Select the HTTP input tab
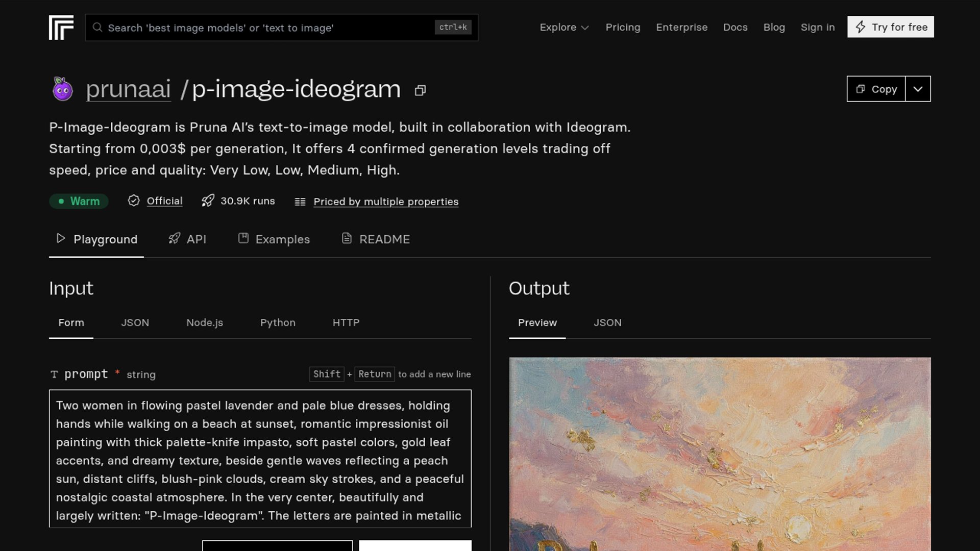The height and width of the screenshot is (551, 980). click(x=346, y=322)
